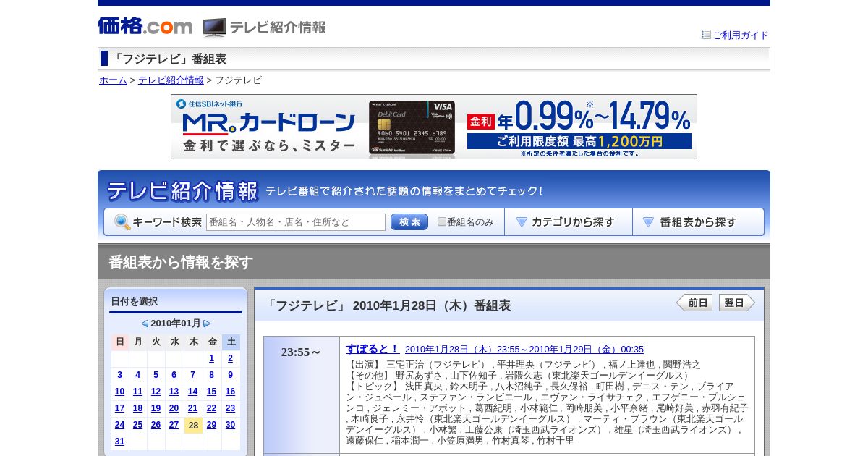This screenshot has width=868, height=456.
Task: Select highlighted January 28 in calendar
Action: tap(193, 426)
